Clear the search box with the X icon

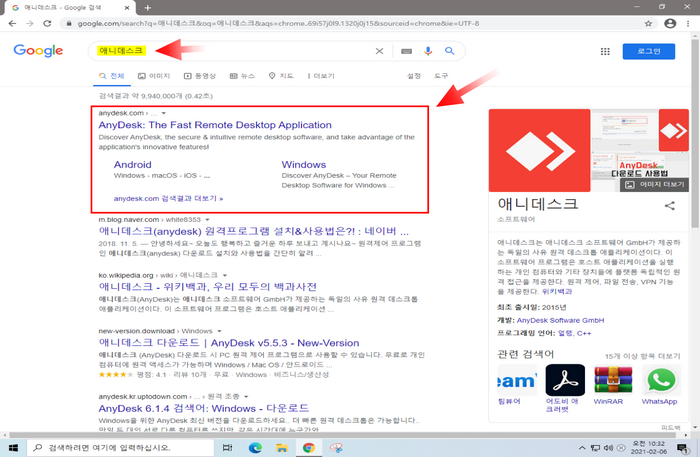(x=379, y=51)
